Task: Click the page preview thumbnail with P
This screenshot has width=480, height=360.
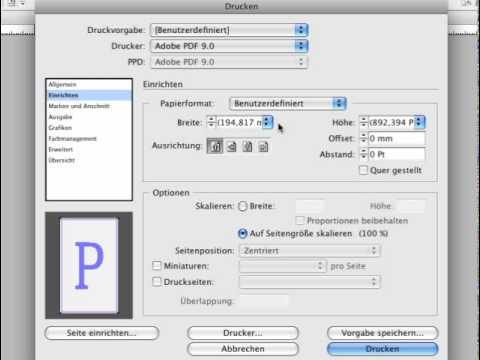Action: [89, 265]
